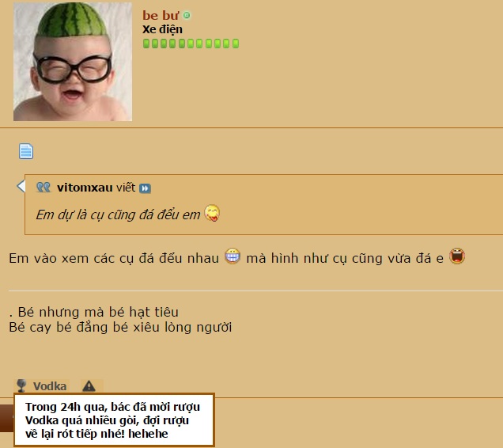
Task: Open the be bư user profile link
Action: click(x=161, y=16)
